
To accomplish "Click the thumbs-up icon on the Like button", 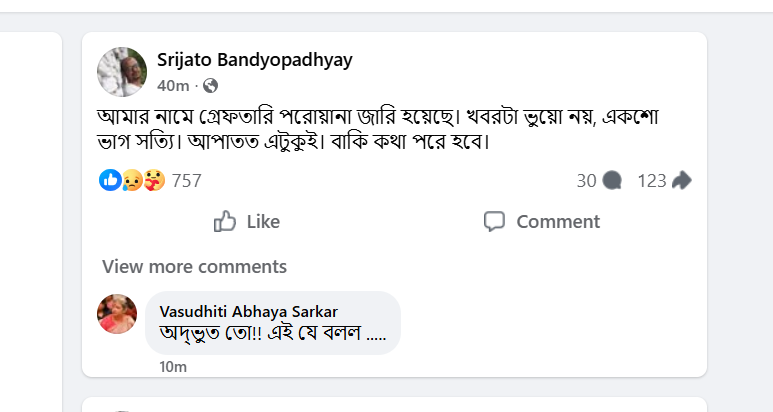I will pyautogui.click(x=225, y=221).
